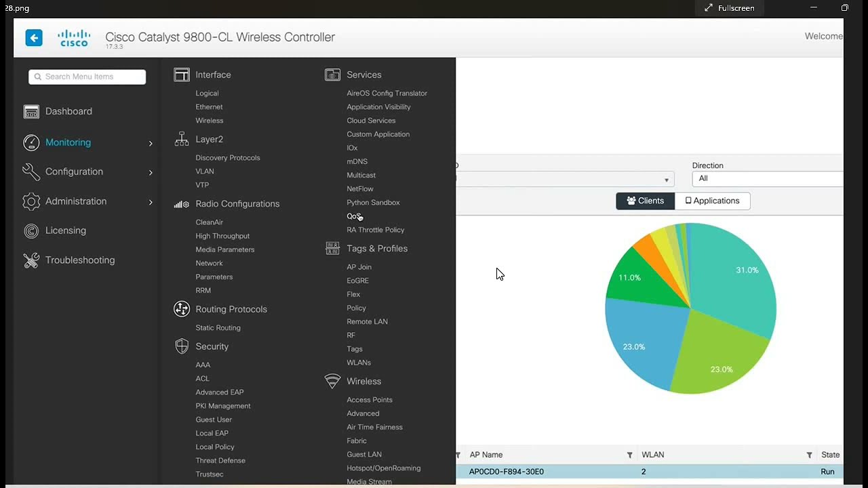This screenshot has height=488, width=868.
Task: Open Air Time Fairness under Wireless
Action: pyautogui.click(x=374, y=427)
